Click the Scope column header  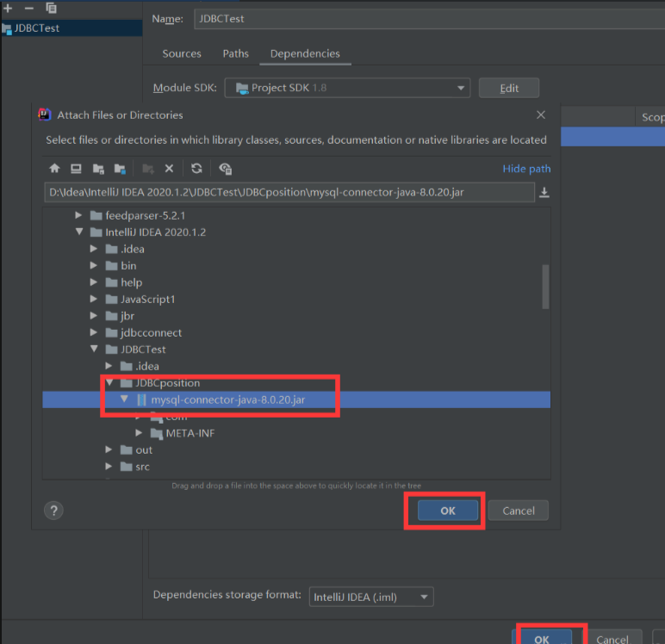coord(653,117)
